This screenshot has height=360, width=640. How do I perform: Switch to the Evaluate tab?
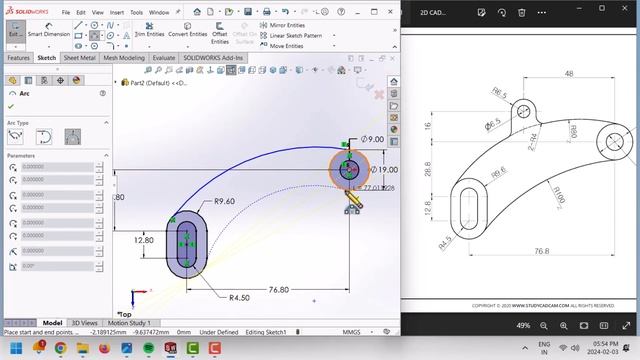pos(164,58)
